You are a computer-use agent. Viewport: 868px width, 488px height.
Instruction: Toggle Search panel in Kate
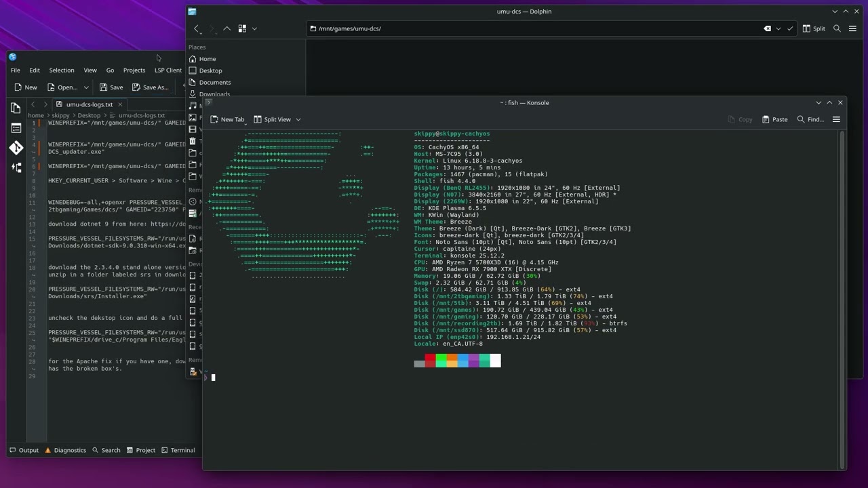pyautogui.click(x=106, y=450)
